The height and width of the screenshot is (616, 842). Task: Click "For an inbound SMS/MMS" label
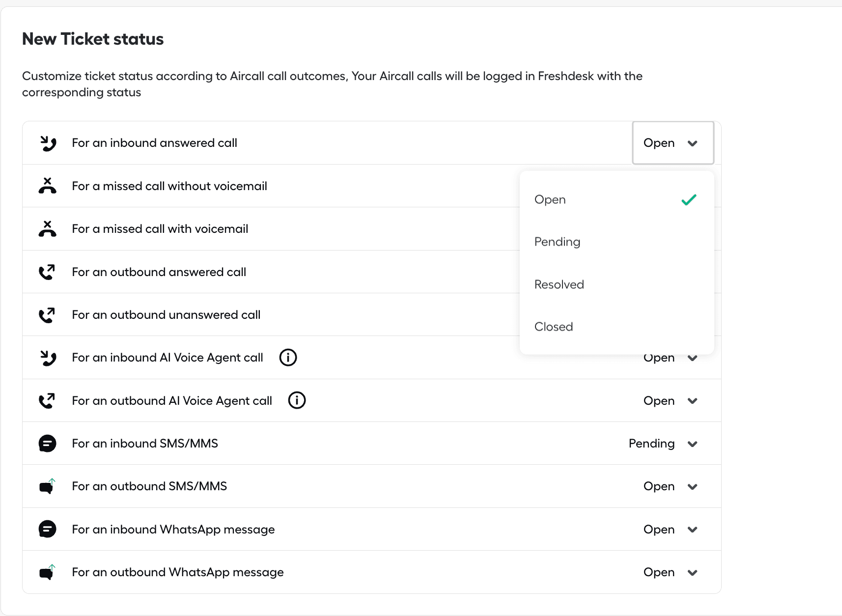[145, 444]
